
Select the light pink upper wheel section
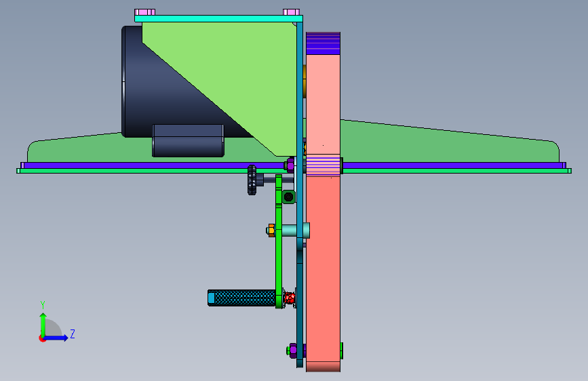tap(323, 105)
